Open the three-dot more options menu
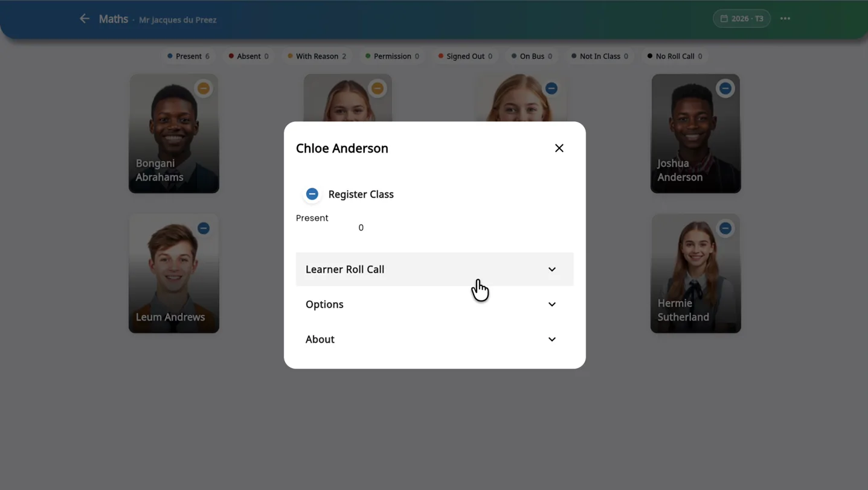This screenshot has width=868, height=490. 785,19
